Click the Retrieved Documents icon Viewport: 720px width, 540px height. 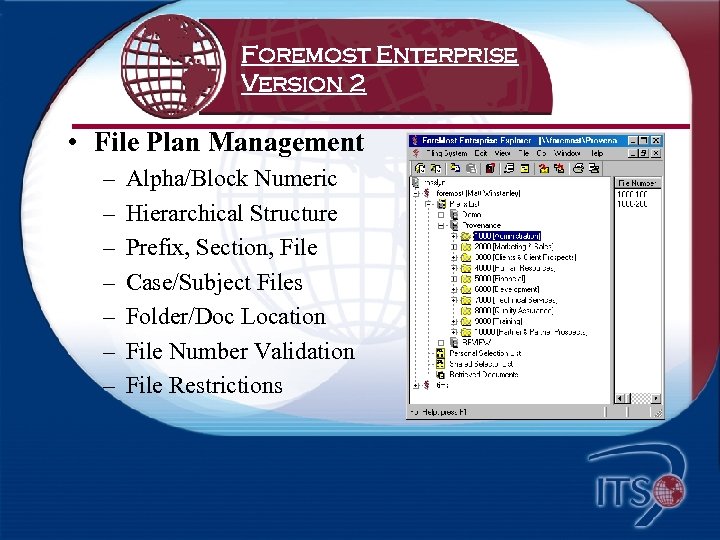[440, 375]
